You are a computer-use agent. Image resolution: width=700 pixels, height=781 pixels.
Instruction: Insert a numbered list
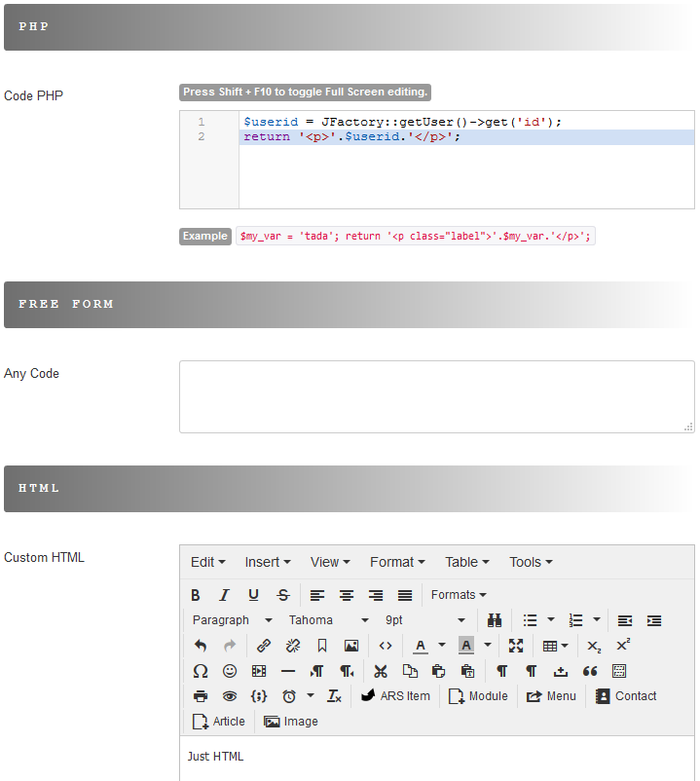click(x=575, y=620)
